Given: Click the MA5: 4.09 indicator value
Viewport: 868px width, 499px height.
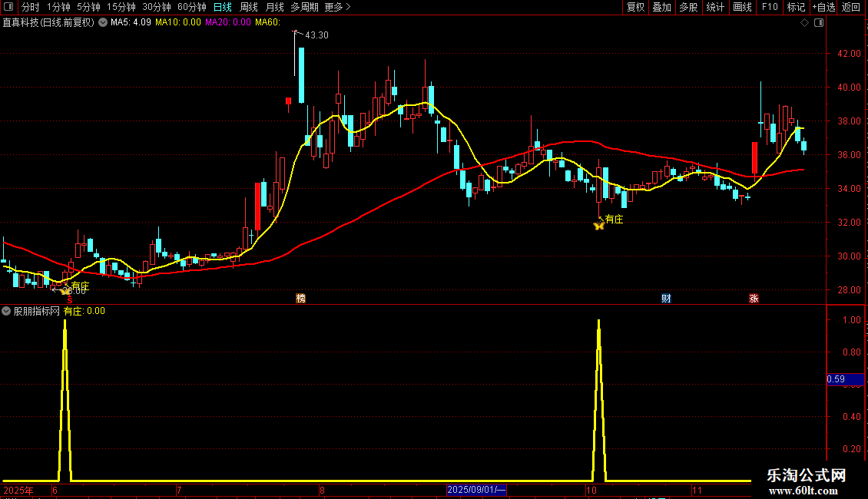Looking at the screenshot, I should coord(131,22).
